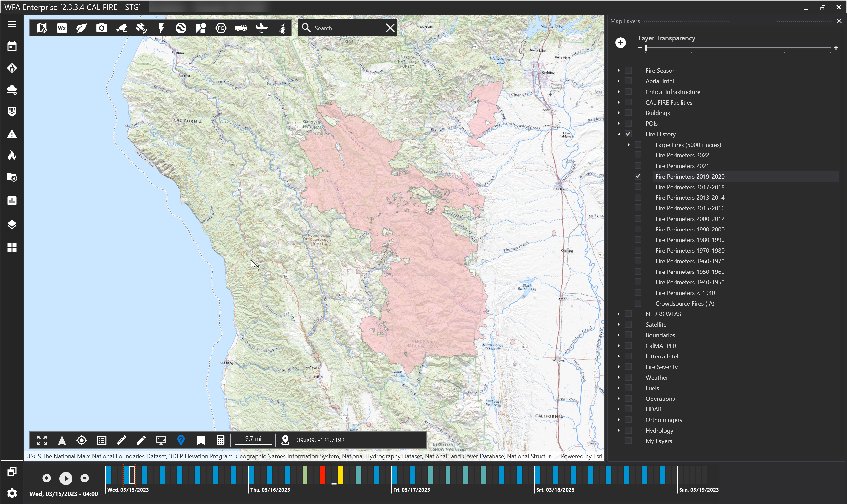Select the lightning bolt tool
The height and width of the screenshot is (504, 847).
point(161,28)
